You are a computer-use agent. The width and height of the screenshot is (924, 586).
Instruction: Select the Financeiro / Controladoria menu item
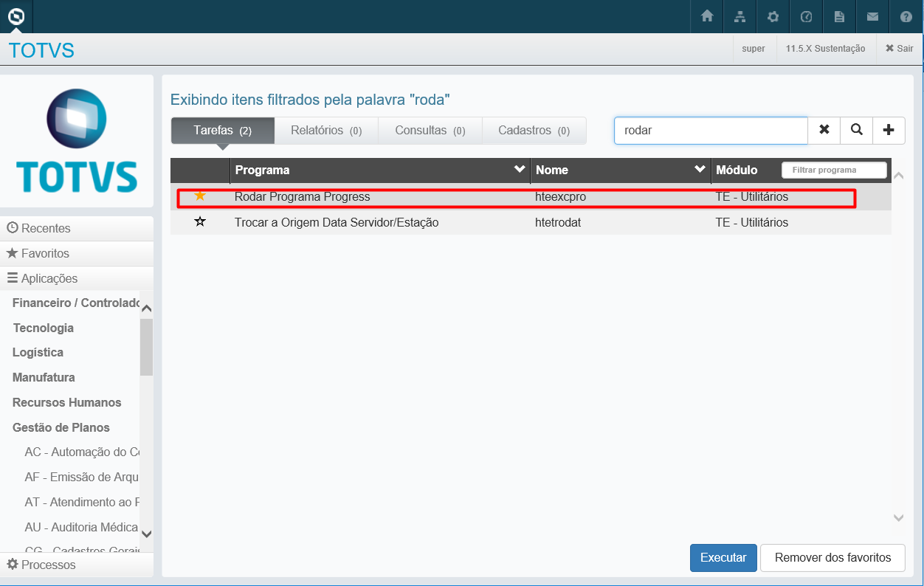(76, 303)
